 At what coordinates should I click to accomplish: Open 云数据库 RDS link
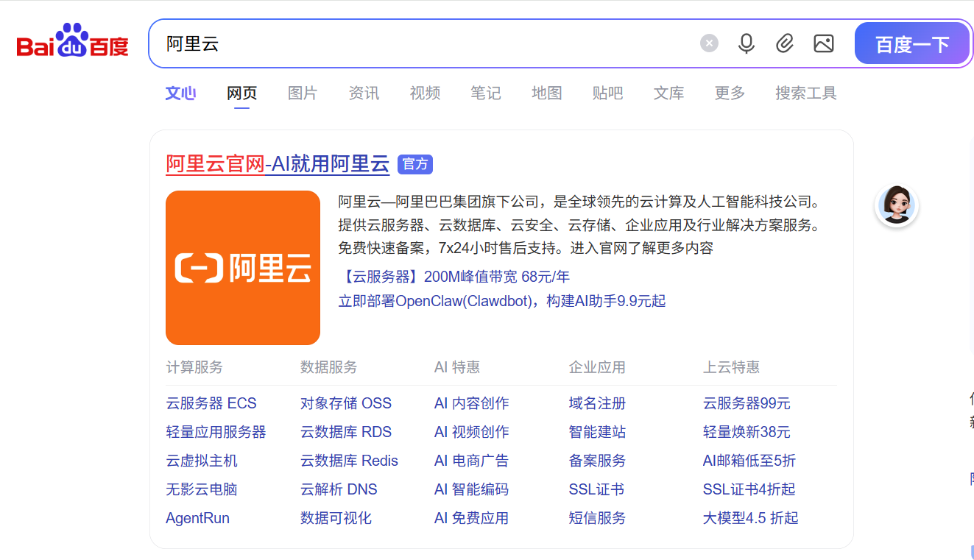346,432
